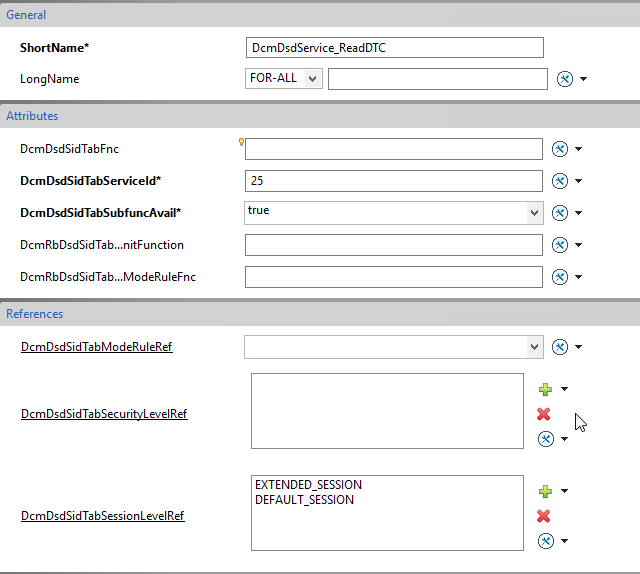This screenshot has width=640, height=574.
Task: Expand arrow beside security level plus icon
Action: point(564,389)
